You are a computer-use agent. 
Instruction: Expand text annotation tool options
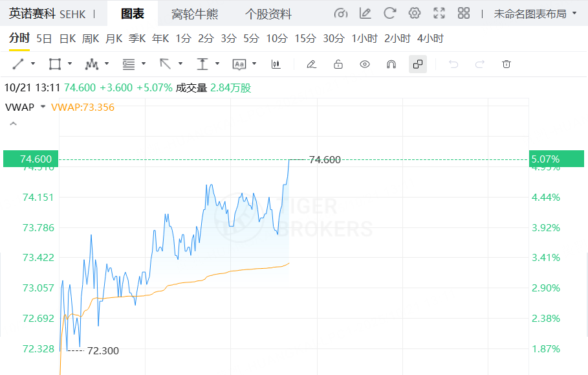[x=254, y=64]
